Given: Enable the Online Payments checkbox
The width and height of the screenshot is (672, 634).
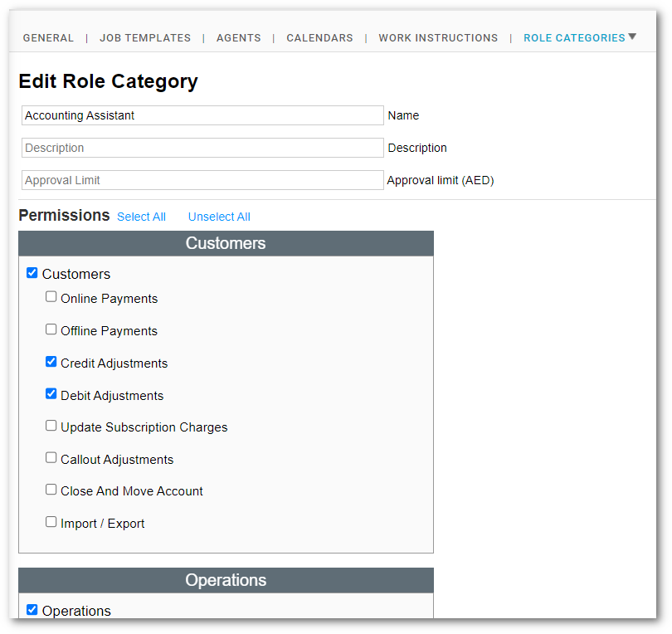Looking at the screenshot, I should click(51, 297).
